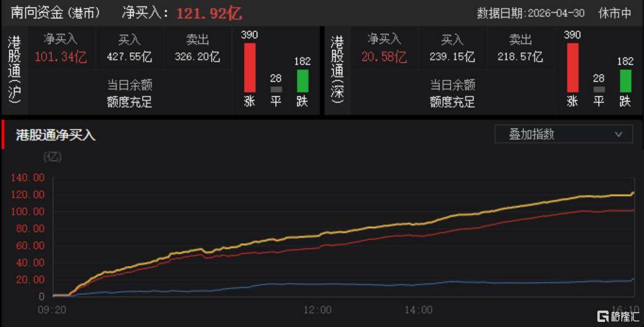Click Shenzhen buy amount 239.15亿
644x327 pixels.
click(452, 57)
